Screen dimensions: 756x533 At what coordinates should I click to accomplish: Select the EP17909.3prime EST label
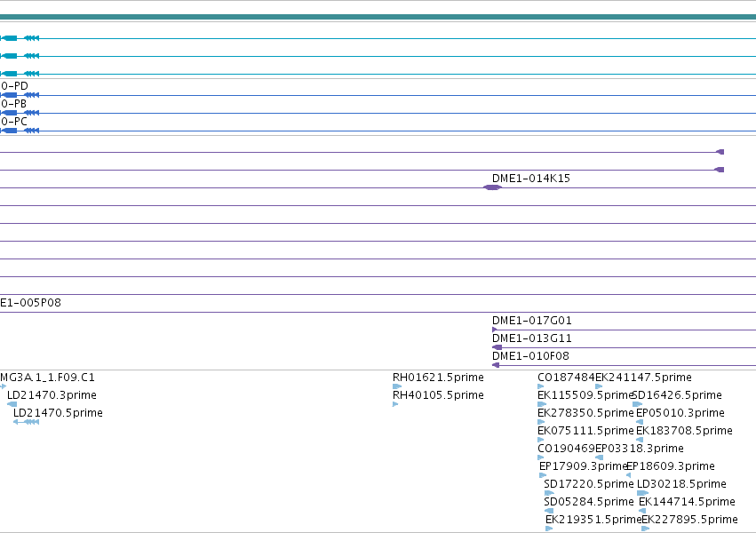[583, 466]
